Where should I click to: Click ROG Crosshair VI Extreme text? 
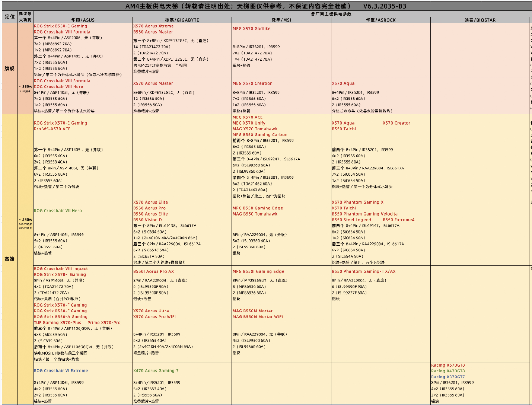[x=61, y=371]
